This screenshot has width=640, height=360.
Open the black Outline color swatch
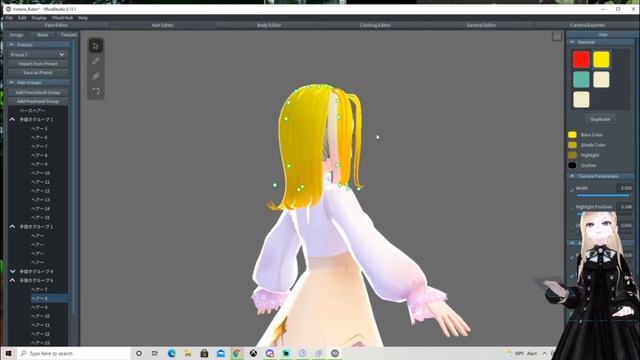coord(572,165)
